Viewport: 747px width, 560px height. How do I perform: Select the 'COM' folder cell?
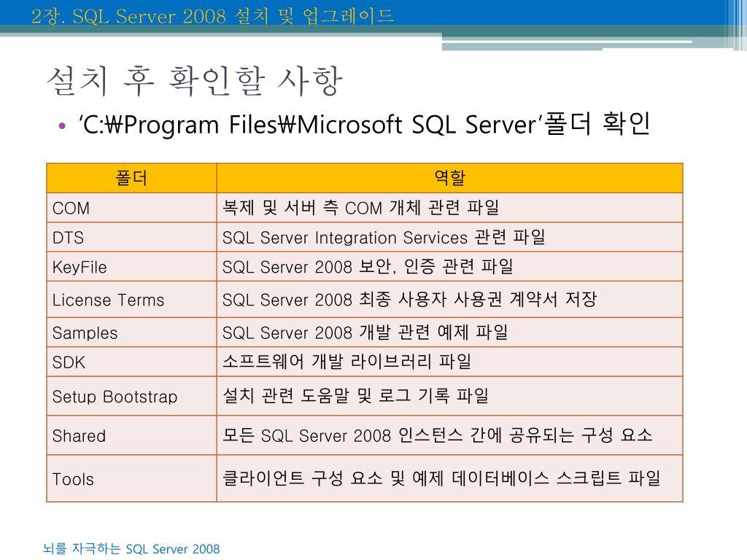pyautogui.click(x=131, y=208)
